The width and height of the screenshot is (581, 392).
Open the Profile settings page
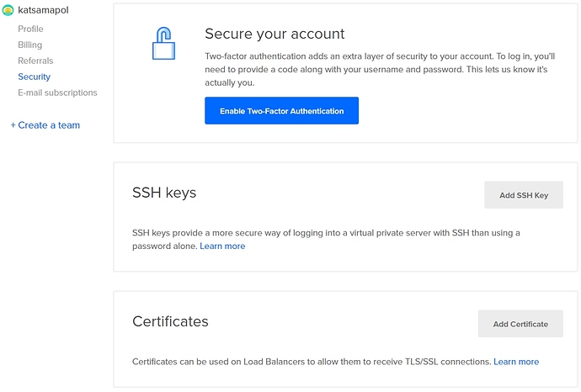coord(31,29)
